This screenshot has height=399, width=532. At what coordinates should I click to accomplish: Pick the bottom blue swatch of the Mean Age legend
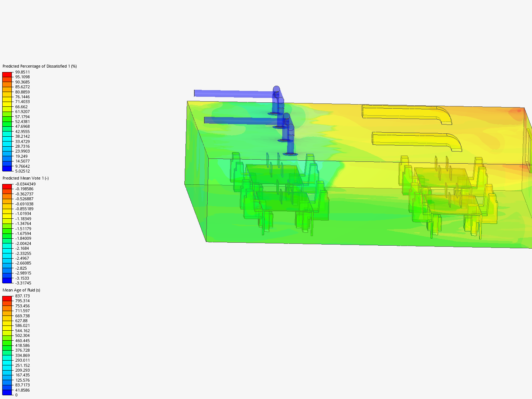[x=7, y=392]
